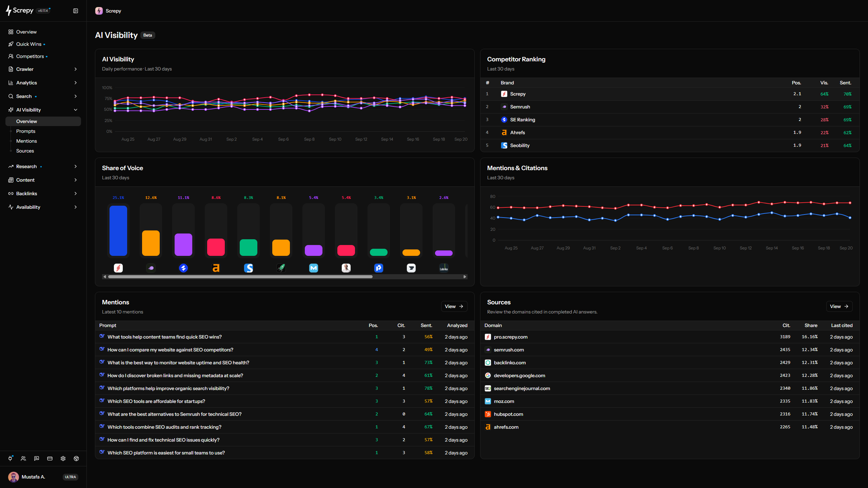Screen dimensions: 868x488
Task: Expand the Availability sidebar section
Action: pyautogui.click(x=43, y=207)
